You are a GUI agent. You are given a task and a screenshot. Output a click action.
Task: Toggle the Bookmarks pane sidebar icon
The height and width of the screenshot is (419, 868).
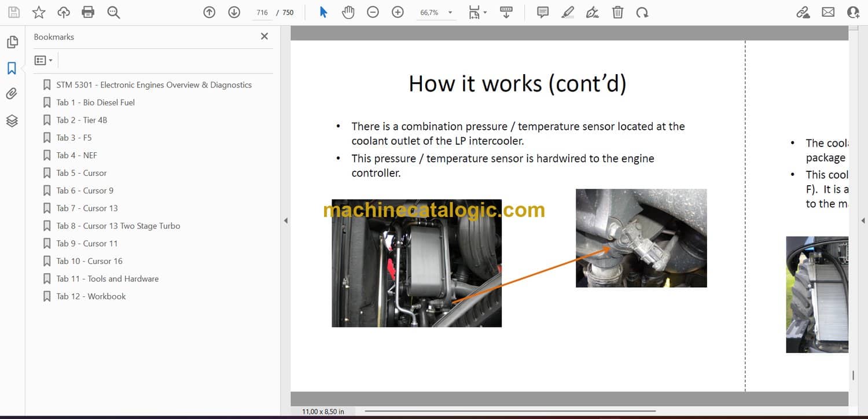12,68
